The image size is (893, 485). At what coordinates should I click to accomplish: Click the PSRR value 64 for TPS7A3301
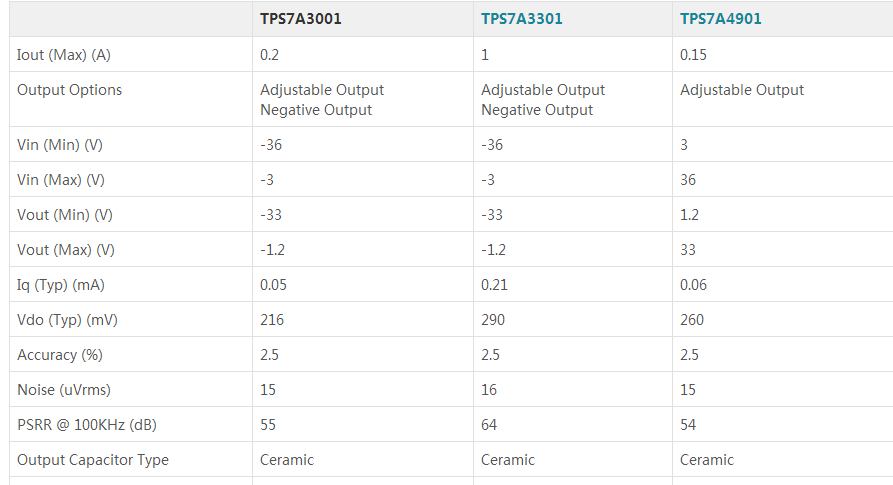489,425
